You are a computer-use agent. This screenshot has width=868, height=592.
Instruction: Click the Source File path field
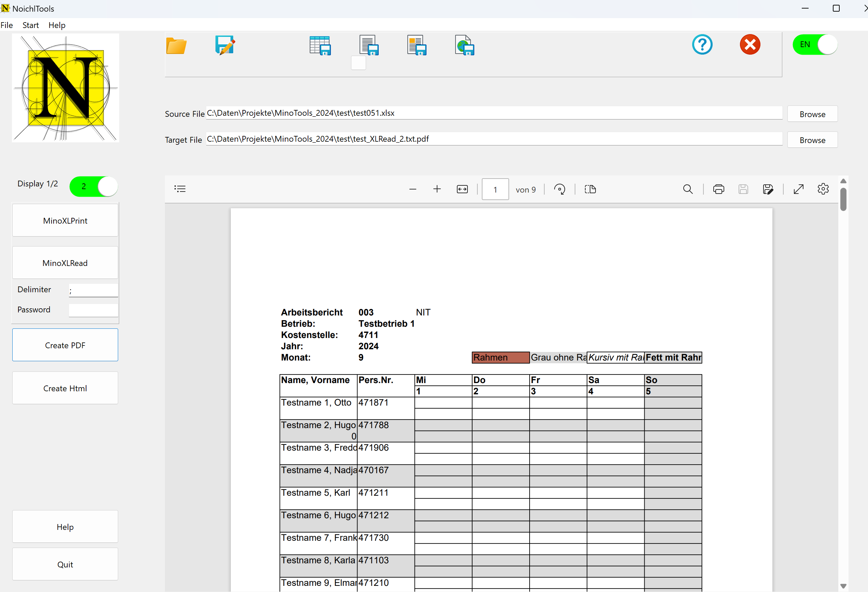click(x=494, y=113)
